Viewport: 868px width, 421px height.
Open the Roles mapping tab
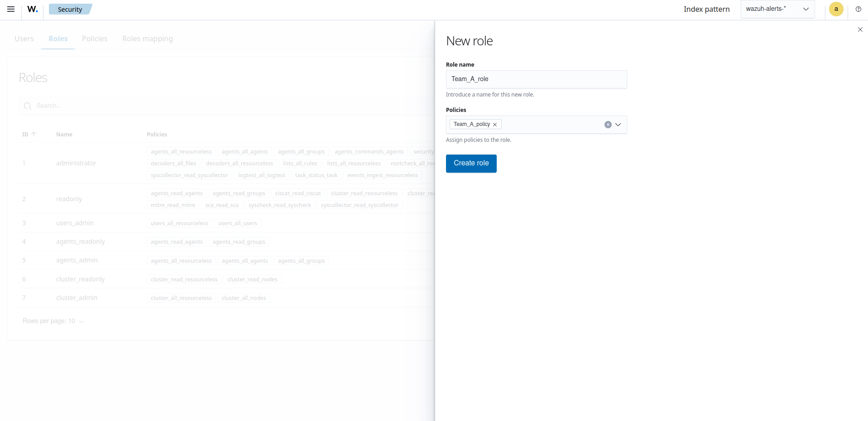147,39
